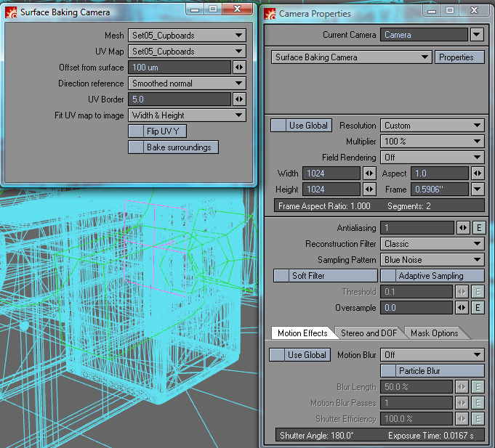Click the Current Camera name field

click(x=424, y=35)
